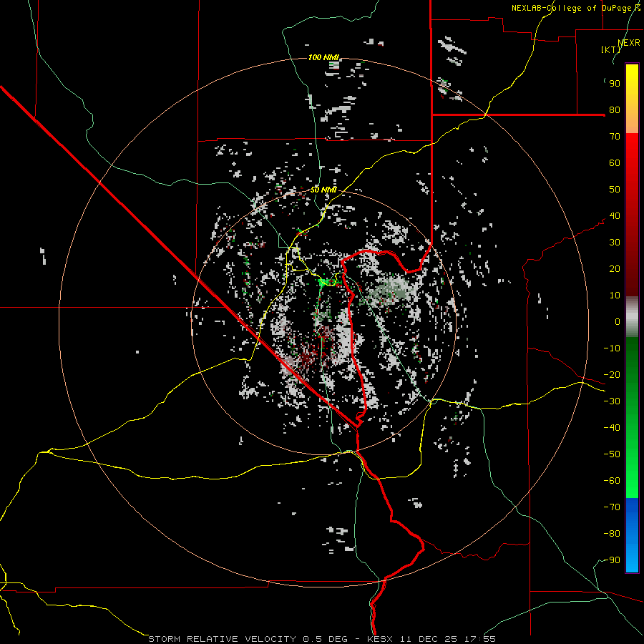Click the -90 value on the velocity scale

(x=612, y=560)
